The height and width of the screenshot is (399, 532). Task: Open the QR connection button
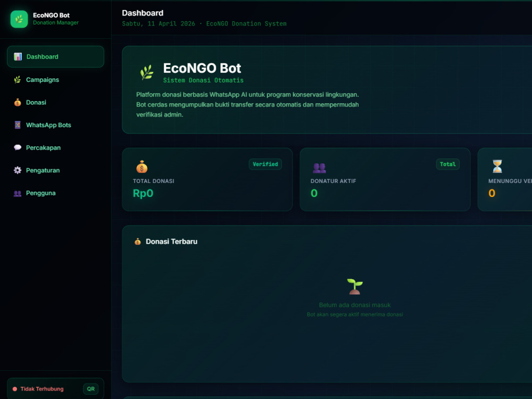pos(90,389)
